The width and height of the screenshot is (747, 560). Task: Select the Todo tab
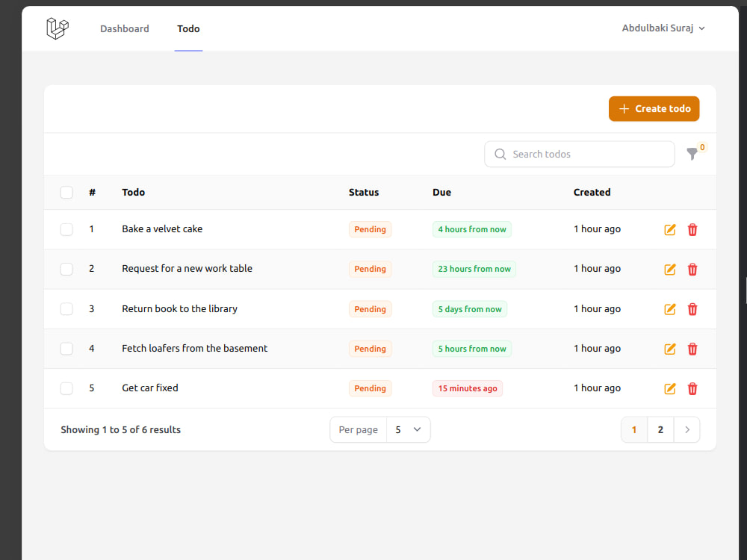point(188,28)
